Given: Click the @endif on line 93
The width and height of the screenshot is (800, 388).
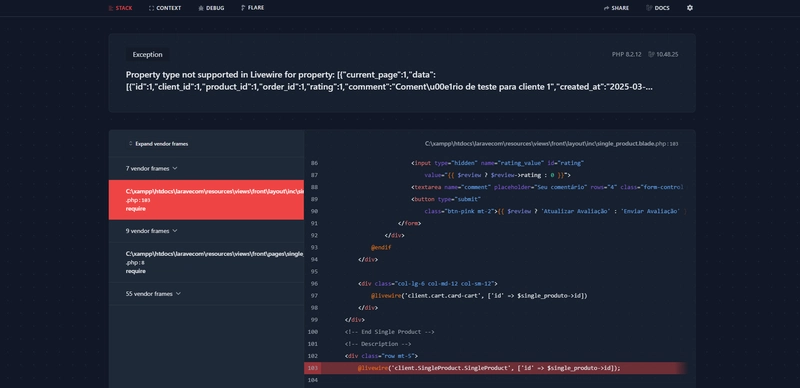Looking at the screenshot, I should pyautogui.click(x=381, y=248).
